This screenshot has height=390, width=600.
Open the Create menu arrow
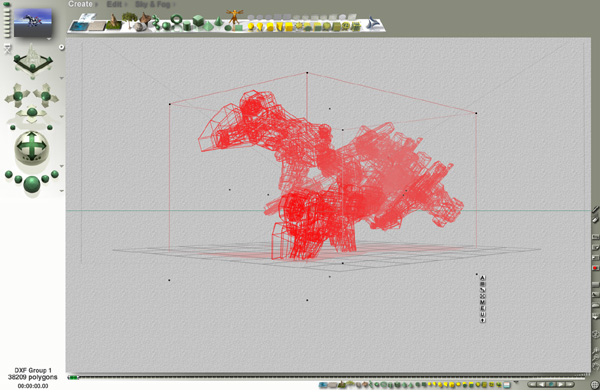point(96,5)
